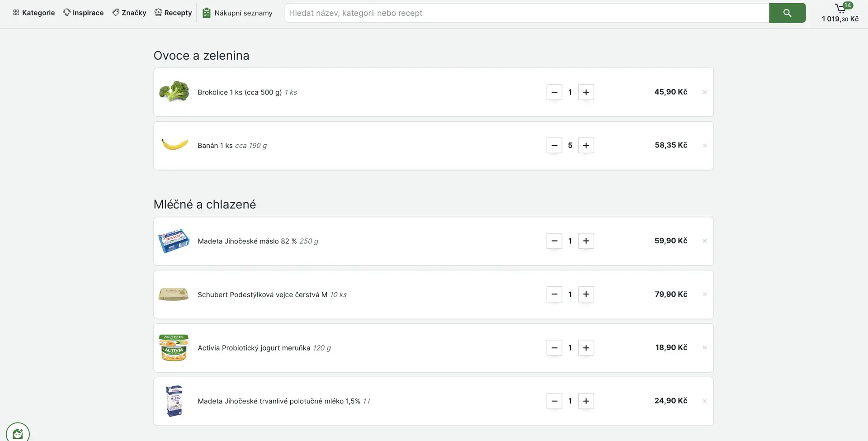Increase Activia jogurt quantity

pyautogui.click(x=586, y=348)
